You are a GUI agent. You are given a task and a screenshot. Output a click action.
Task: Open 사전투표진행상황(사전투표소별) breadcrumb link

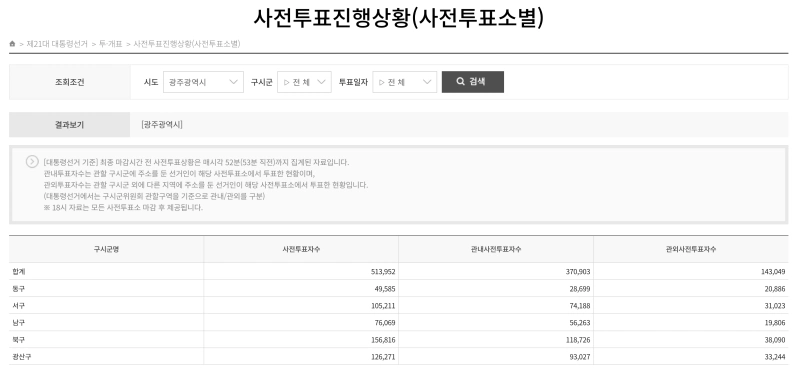(x=187, y=44)
